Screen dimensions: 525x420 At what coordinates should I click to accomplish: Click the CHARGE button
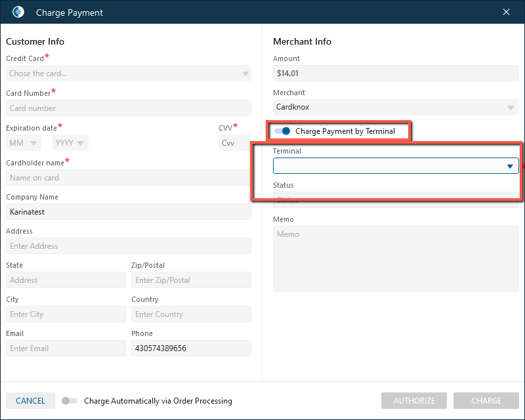pyautogui.click(x=486, y=401)
